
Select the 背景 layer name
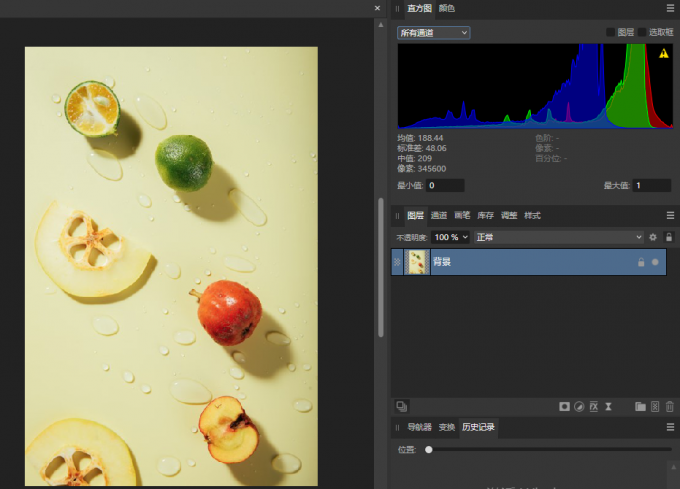click(x=442, y=262)
